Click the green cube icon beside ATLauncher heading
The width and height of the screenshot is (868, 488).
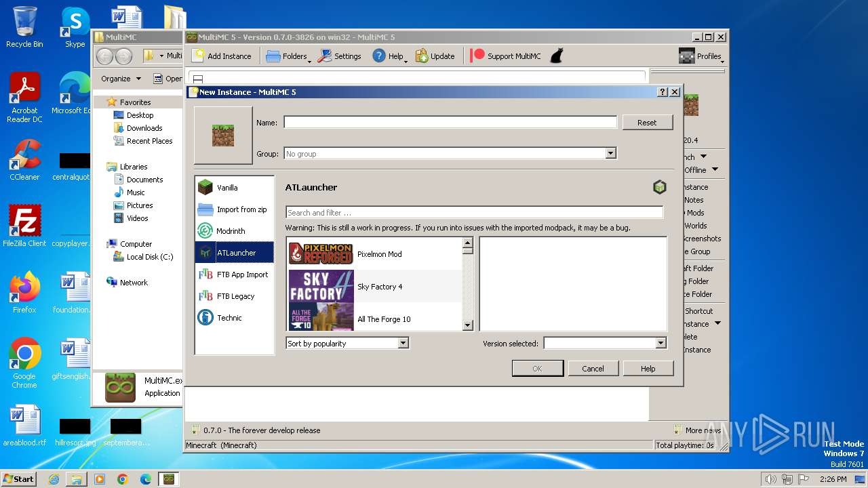click(659, 187)
